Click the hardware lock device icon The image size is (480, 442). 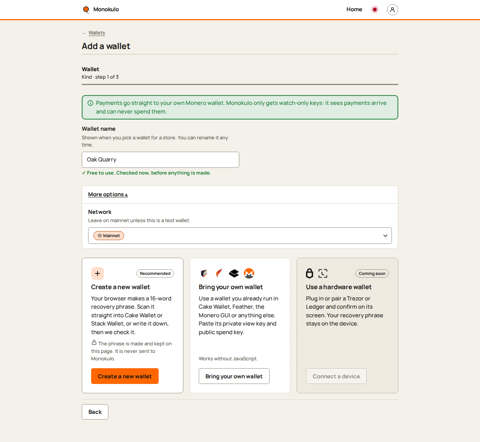(x=310, y=273)
